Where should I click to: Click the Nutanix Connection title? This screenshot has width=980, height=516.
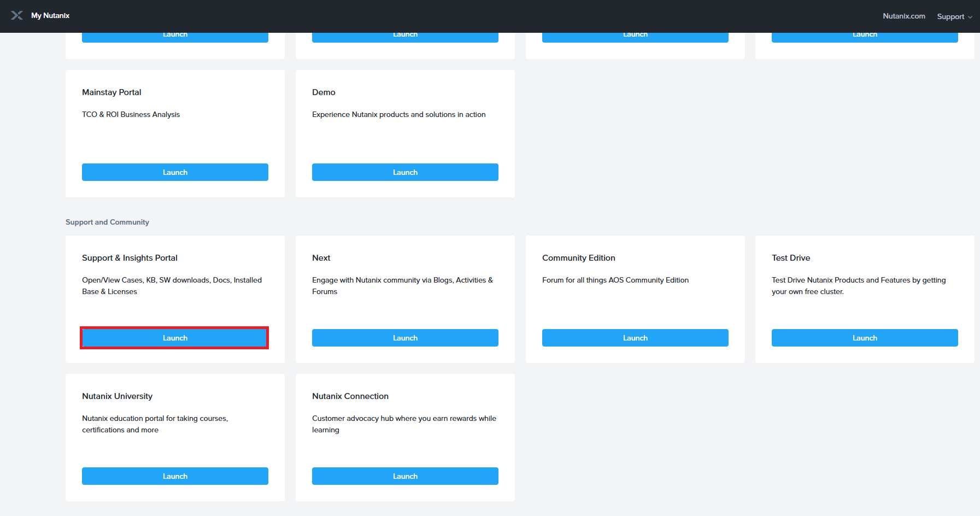[x=350, y=396]
